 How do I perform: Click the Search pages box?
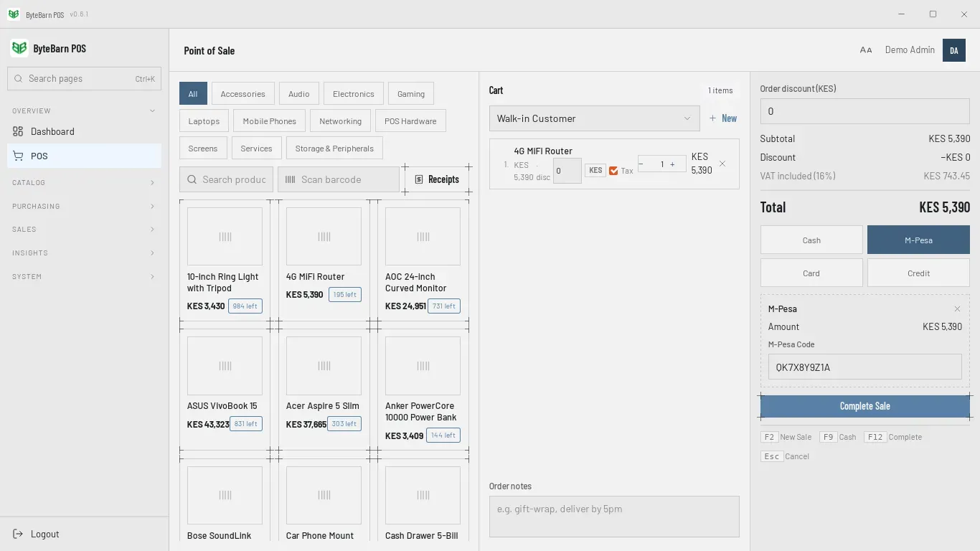[84, 79]
